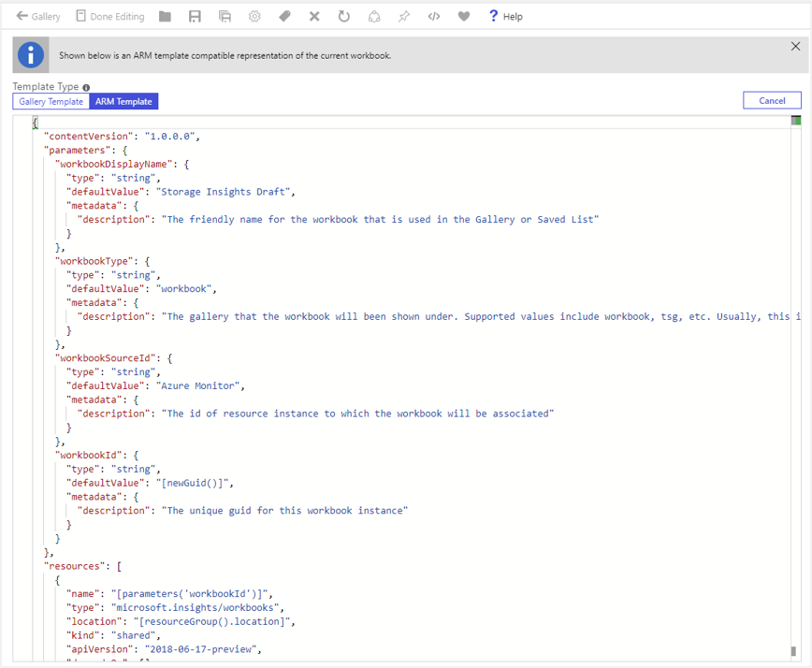Image resolution: width=812 pixels, height=668 pixels.
Task: Switch to Gallery Template option
Action: point(51,101)
